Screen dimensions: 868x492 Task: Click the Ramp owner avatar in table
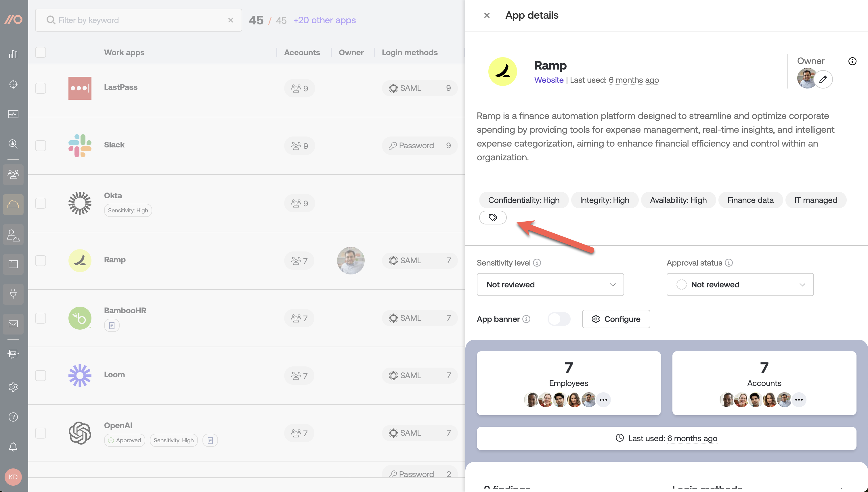pyautogui.click(x=351, y=261)
